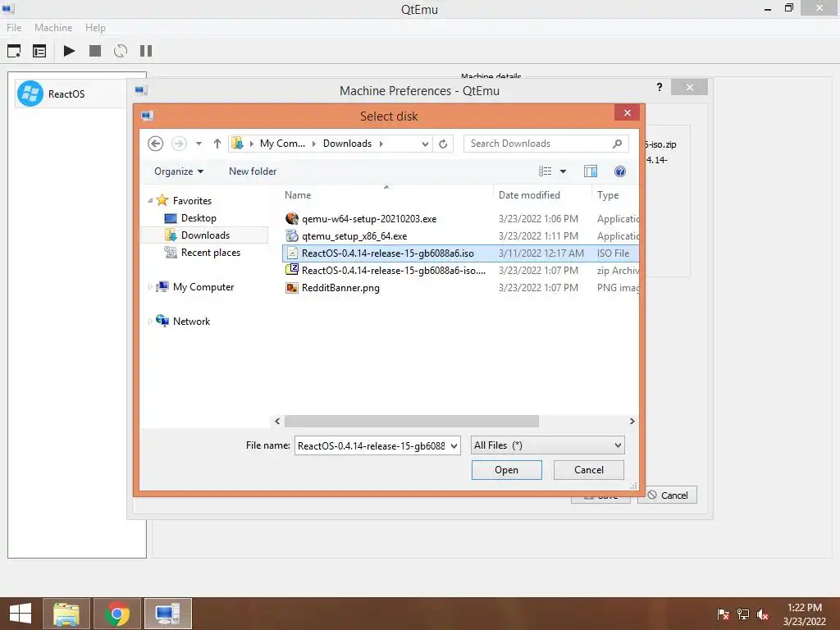Go up one folder level
This screenshot has height=630, width=840.
(x=217, y=144)
